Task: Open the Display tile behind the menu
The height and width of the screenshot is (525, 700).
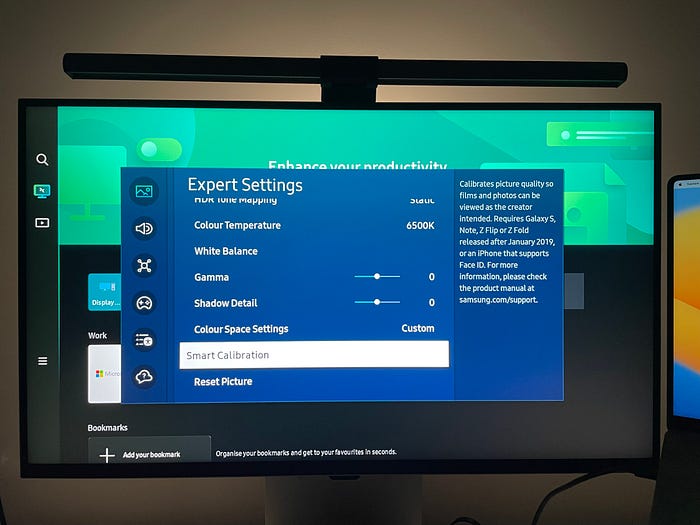Action: pyautogui.click(x=105, y=292)
